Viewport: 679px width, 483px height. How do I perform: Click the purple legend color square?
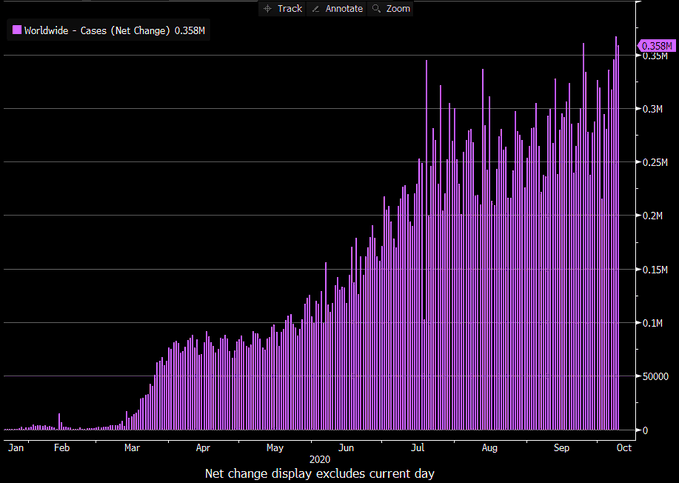pyautogui.click(x=16, y=31)
